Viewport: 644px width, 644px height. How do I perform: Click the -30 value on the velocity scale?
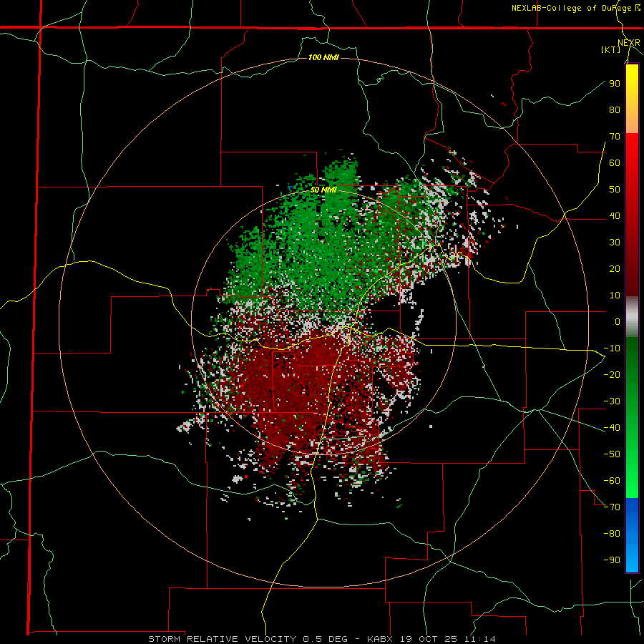[x=612, y=401]
